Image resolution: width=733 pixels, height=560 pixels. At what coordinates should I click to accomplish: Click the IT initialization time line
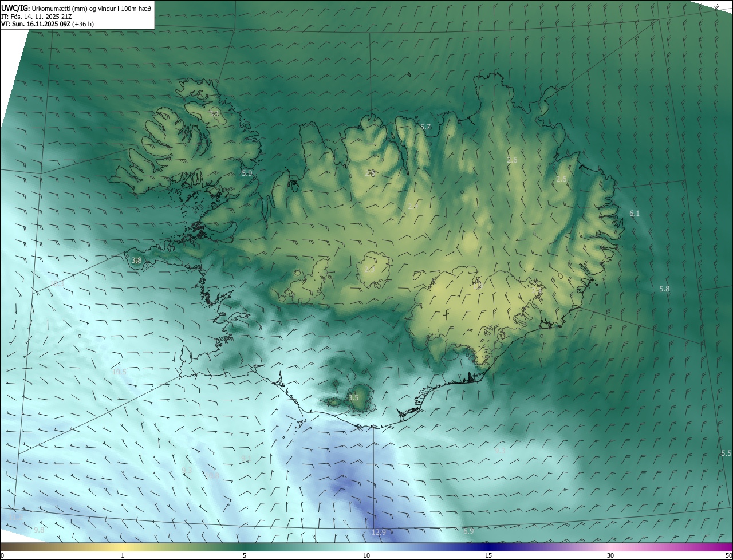coord(37,16)
